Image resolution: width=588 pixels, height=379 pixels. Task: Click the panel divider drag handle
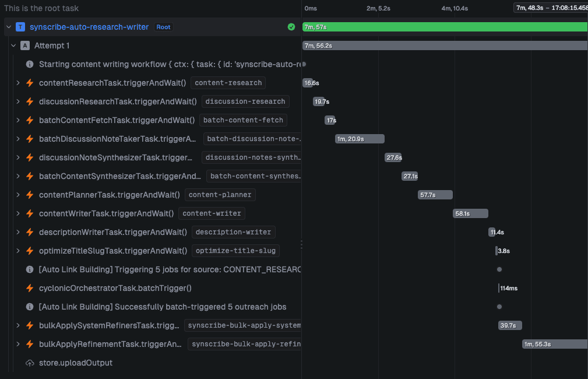[301, 245]
